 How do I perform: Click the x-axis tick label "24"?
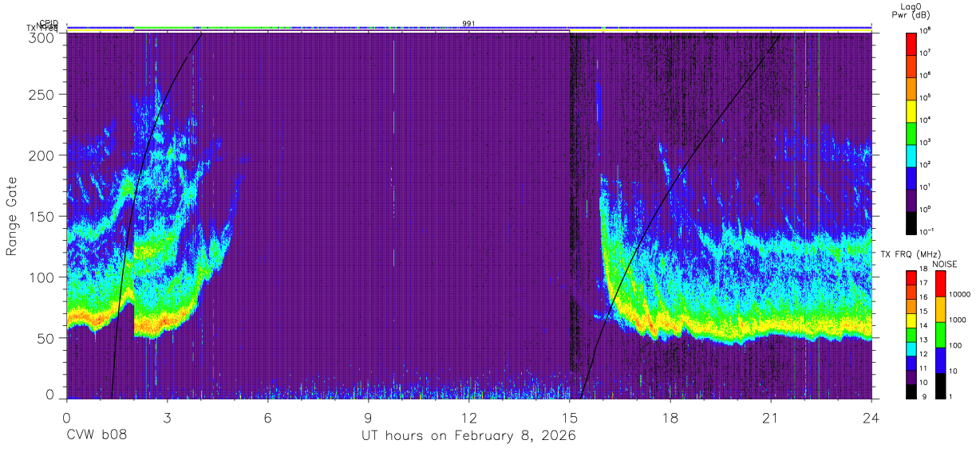coord(871,418)
